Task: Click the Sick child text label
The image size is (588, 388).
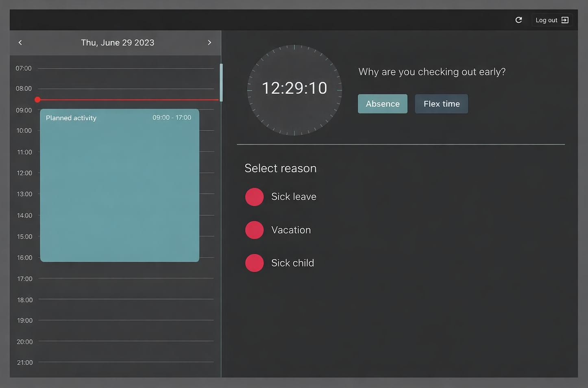Action: 292,263
